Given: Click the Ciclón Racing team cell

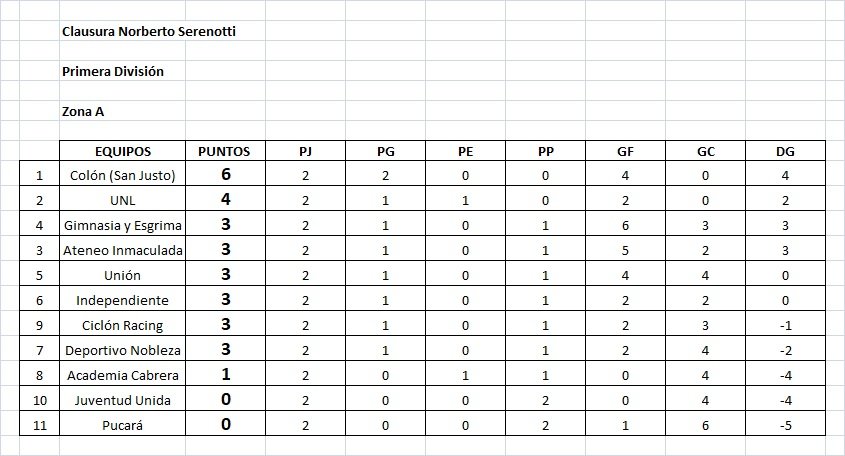Looking at the screenshot, I should [122, 325].
